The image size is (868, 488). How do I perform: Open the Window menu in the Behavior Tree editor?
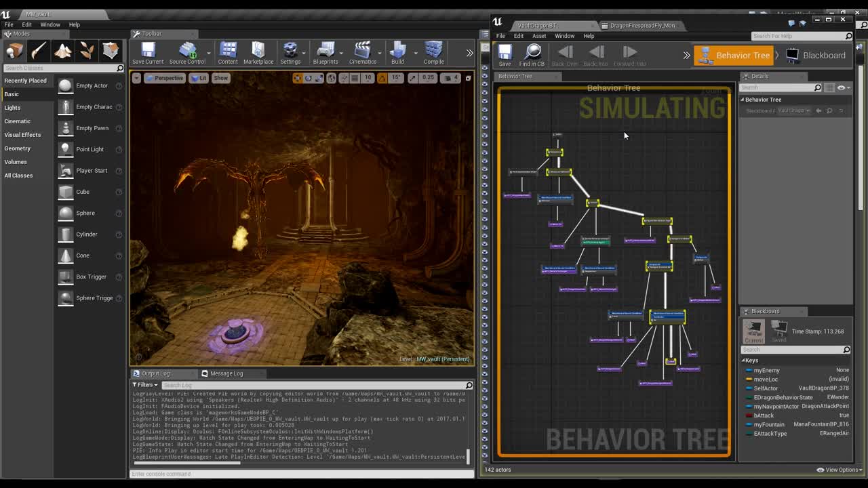point(565,36)
